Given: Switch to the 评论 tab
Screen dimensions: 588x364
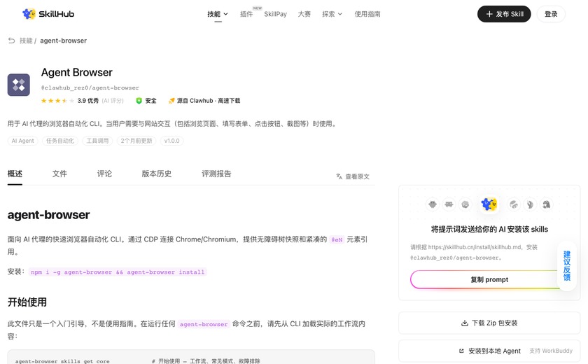Looking at the screenshot, I should [x=104, y=174].
